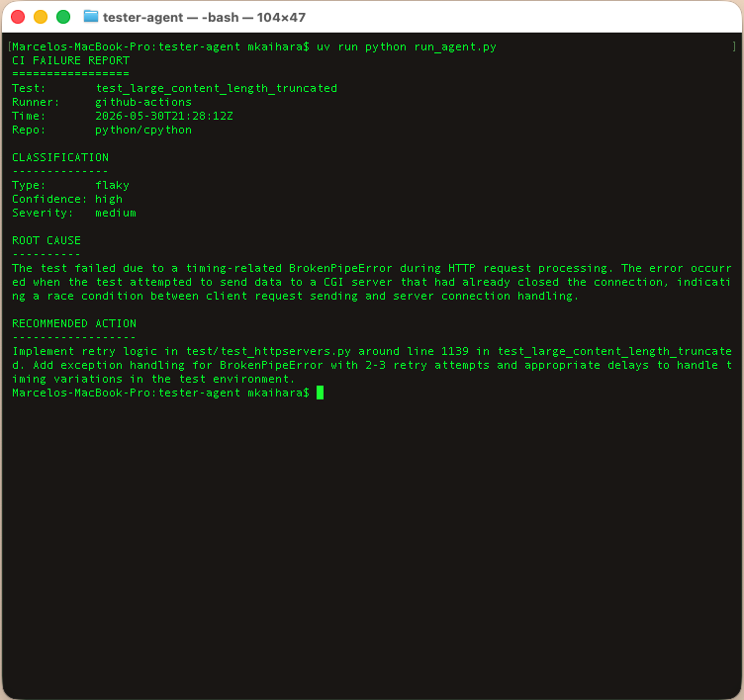Click the terminal cursor at the last prompt
744x700 pixels.
tap(321, 393)
